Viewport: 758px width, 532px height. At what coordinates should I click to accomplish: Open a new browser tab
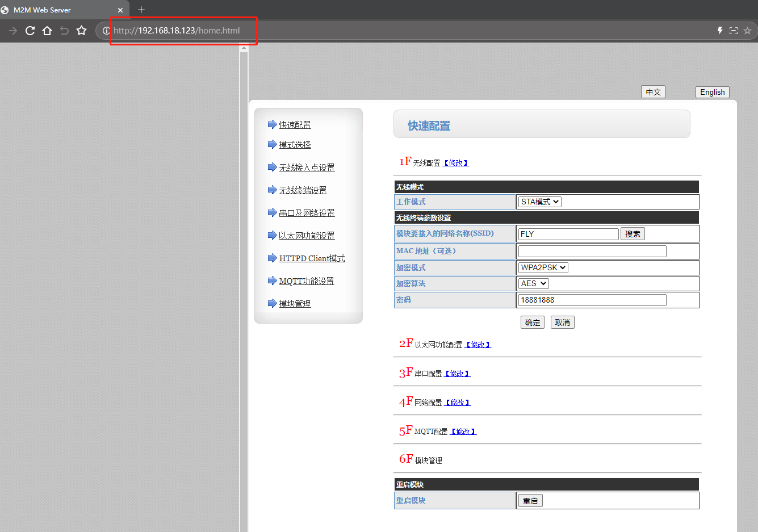[x=141, y=10]
